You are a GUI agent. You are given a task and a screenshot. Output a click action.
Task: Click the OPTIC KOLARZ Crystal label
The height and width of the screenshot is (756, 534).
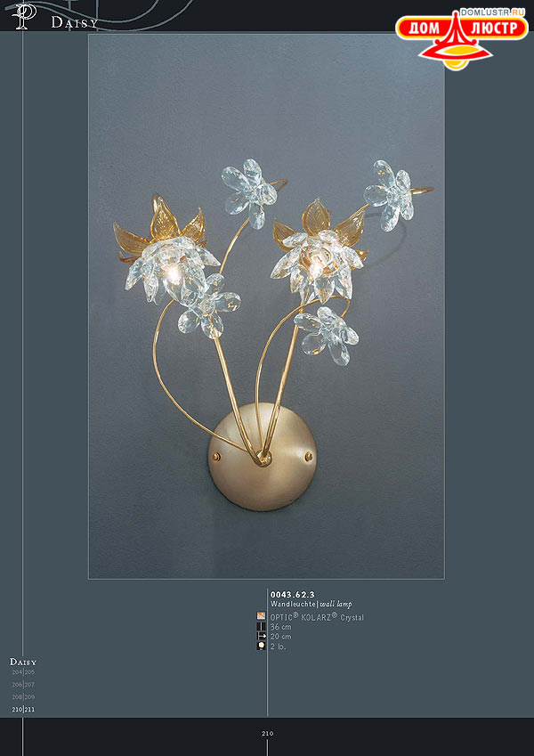pyautogui.click(x=317, y=617)
